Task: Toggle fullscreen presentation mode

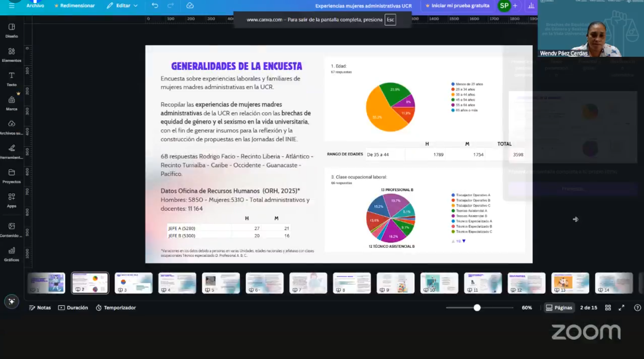Action: click(621, 307)
